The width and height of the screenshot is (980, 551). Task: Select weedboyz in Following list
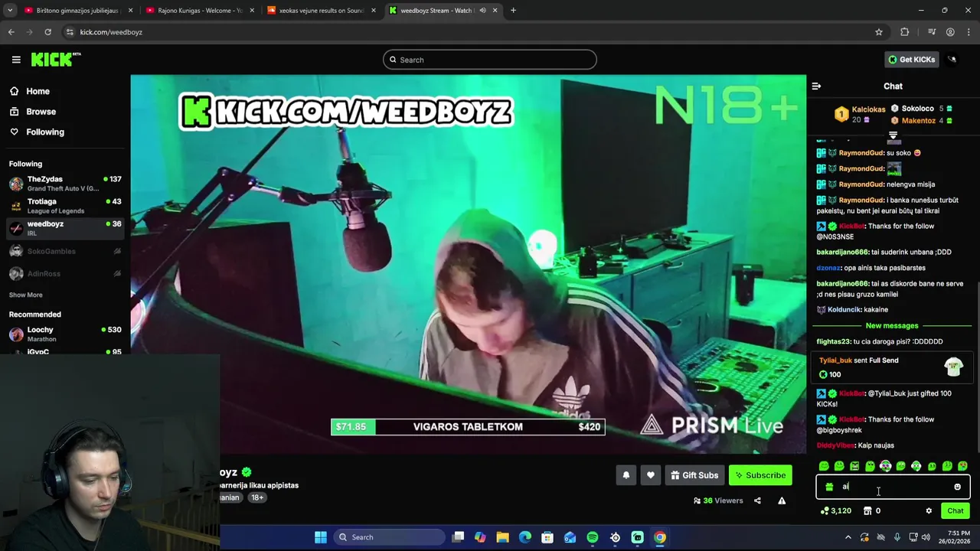pos(65,228)
